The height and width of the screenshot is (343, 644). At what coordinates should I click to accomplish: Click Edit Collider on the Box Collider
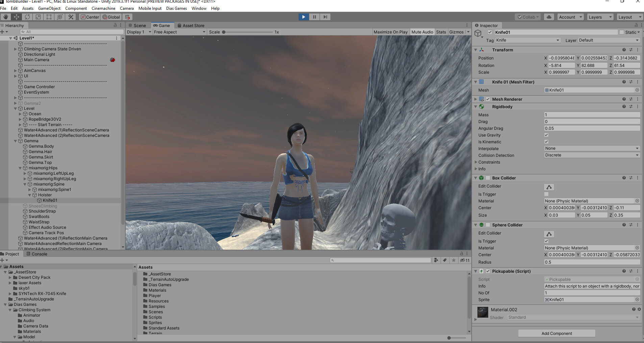[x=548, y=187]
